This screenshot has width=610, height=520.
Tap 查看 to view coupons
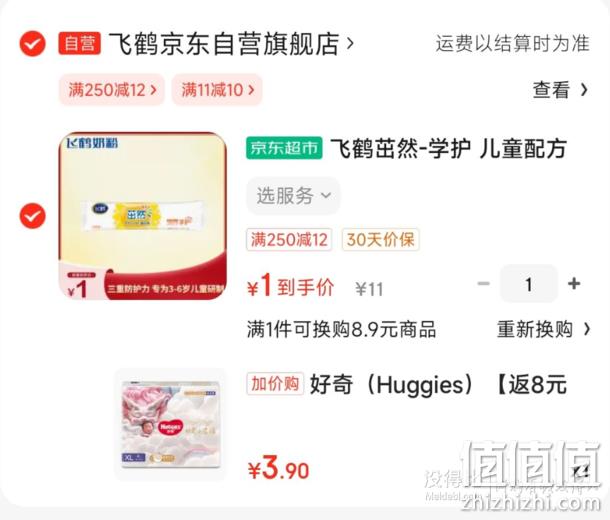tap(551, 90)
